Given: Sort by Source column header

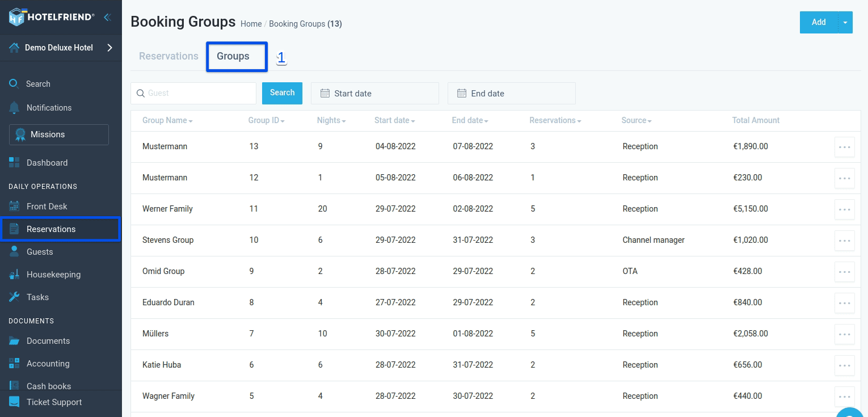Looking at the screenshot, I should pos(637,120).
